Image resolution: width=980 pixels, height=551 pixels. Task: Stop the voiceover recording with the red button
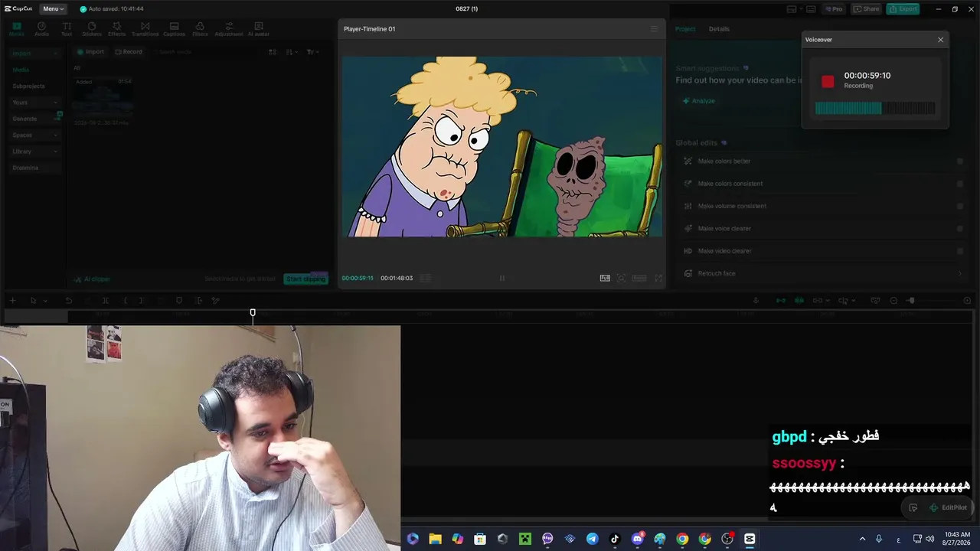tap(828, 81)
